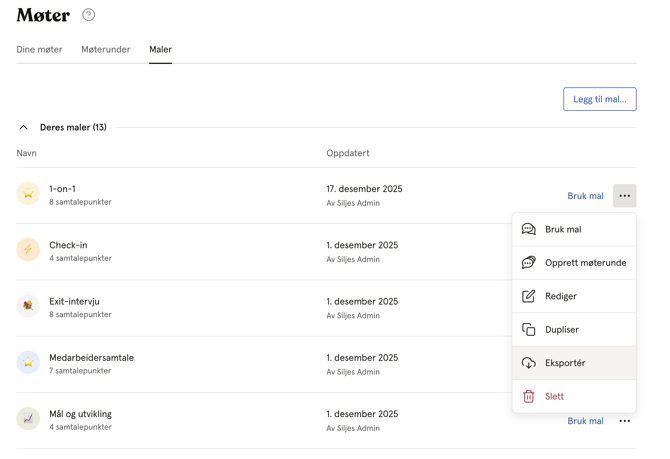
Task: Open the Check-in template name
Action: [x=68, y=245]
